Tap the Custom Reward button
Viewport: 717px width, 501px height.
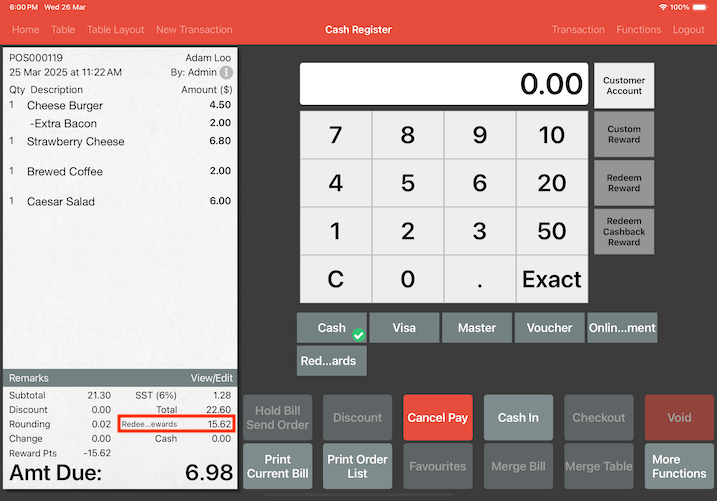624,134
